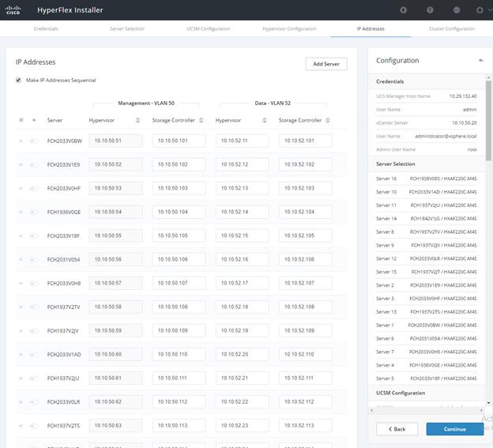Click UCS Manager Host Name value 10.29.132.40
Screen dimensions: 493x448
(x=463, y=96)
